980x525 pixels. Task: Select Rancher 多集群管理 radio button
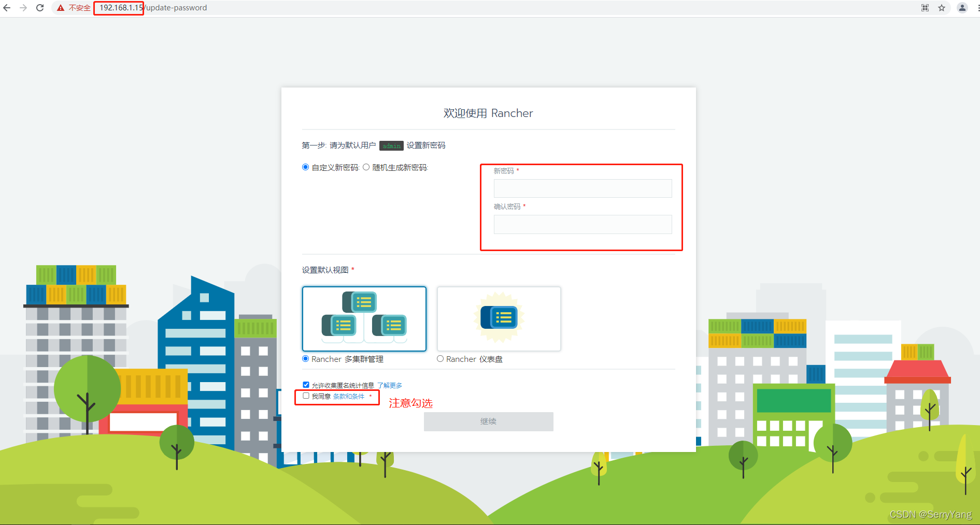305,359
